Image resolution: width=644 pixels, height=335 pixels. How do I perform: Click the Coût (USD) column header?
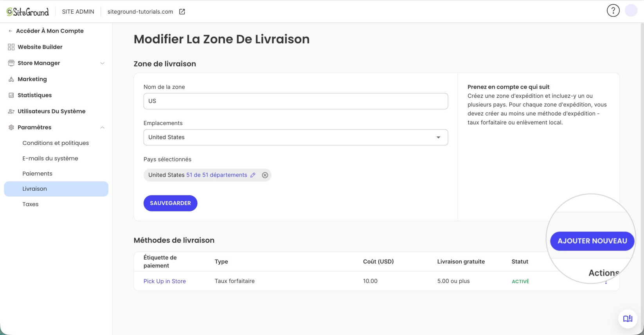(378, 262)
